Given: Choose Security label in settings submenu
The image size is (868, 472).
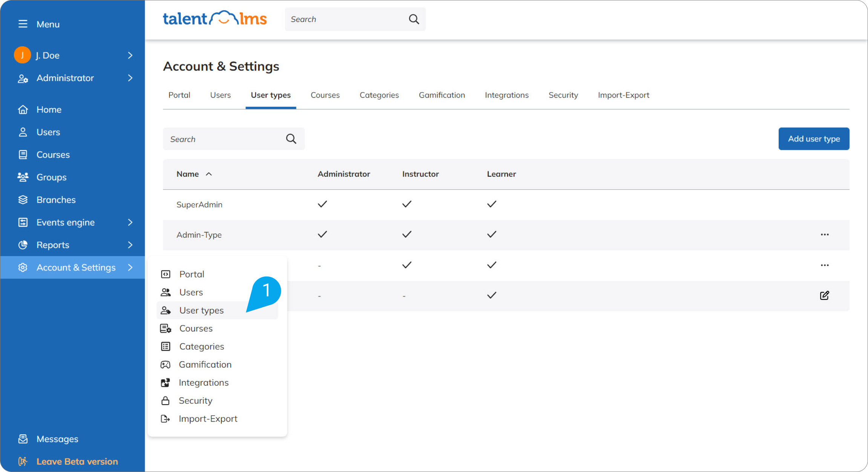Looking at the screenshot, I should 195,401.
